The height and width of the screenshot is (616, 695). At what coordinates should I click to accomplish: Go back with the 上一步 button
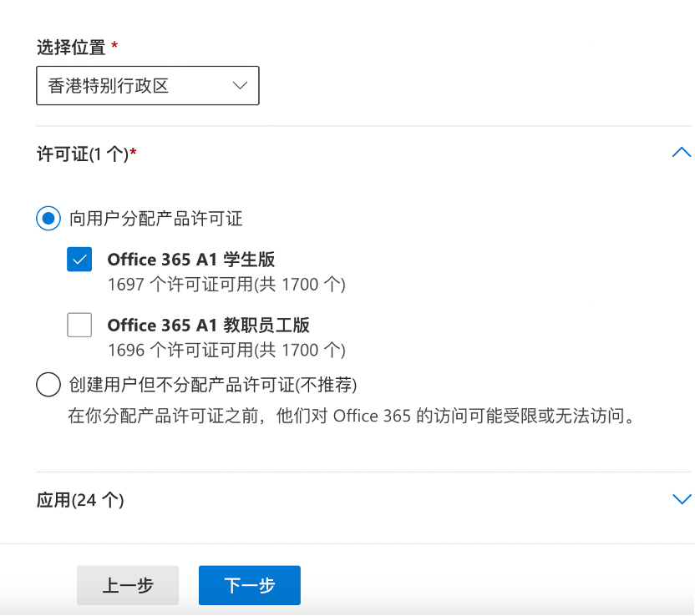click(128, 585)
